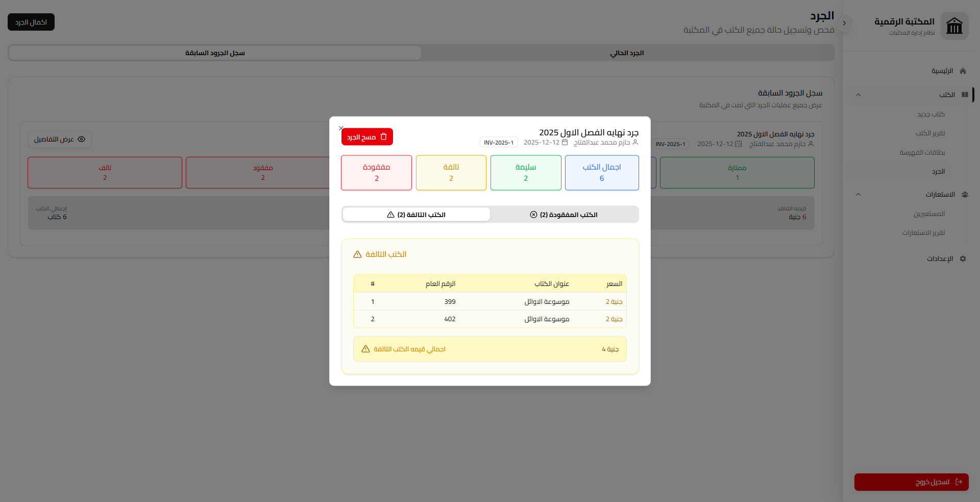Click book title in row number 2
This screenshot has height=502, width=980.
tap(547, 319)
